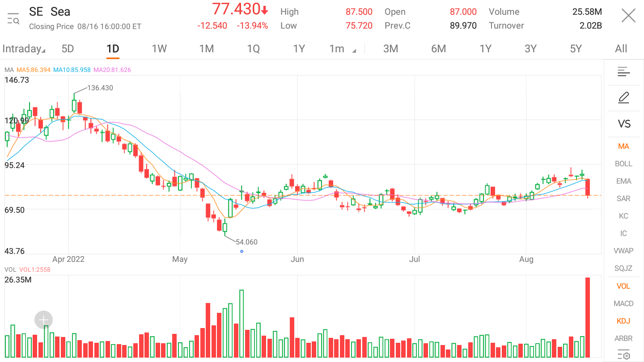644x362 pixels.
Task: Expand the Intraday dropdown
Action: point(24,49)
